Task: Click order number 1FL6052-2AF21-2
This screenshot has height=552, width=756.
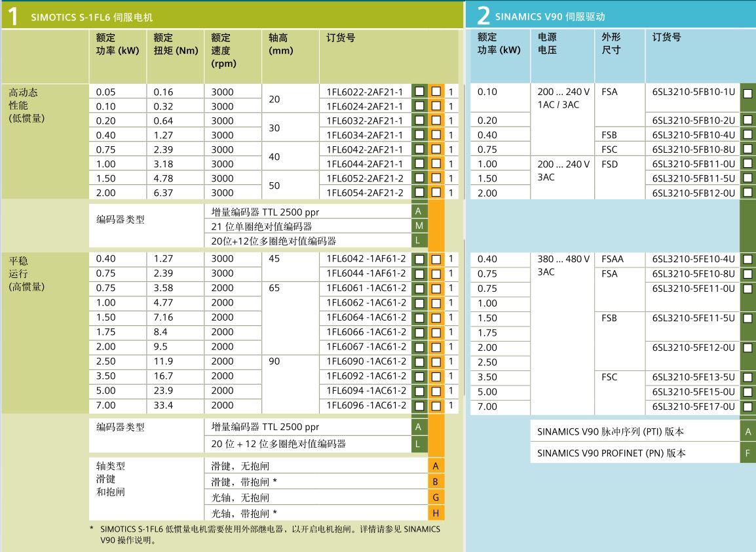Action: coord(364,178)
